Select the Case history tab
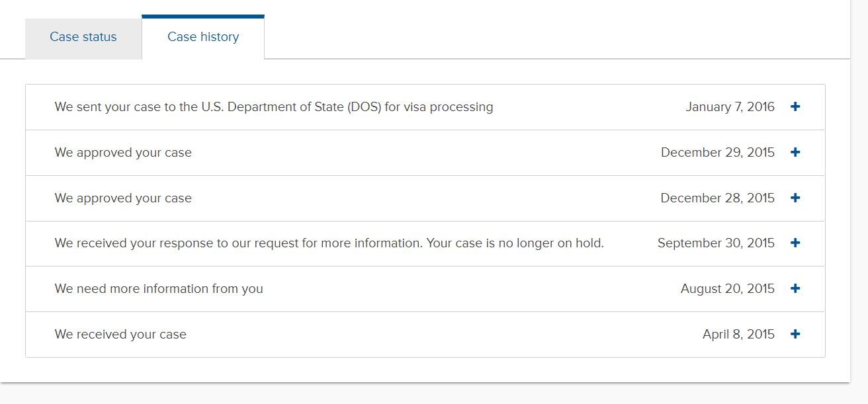 (x=203, y=37)
